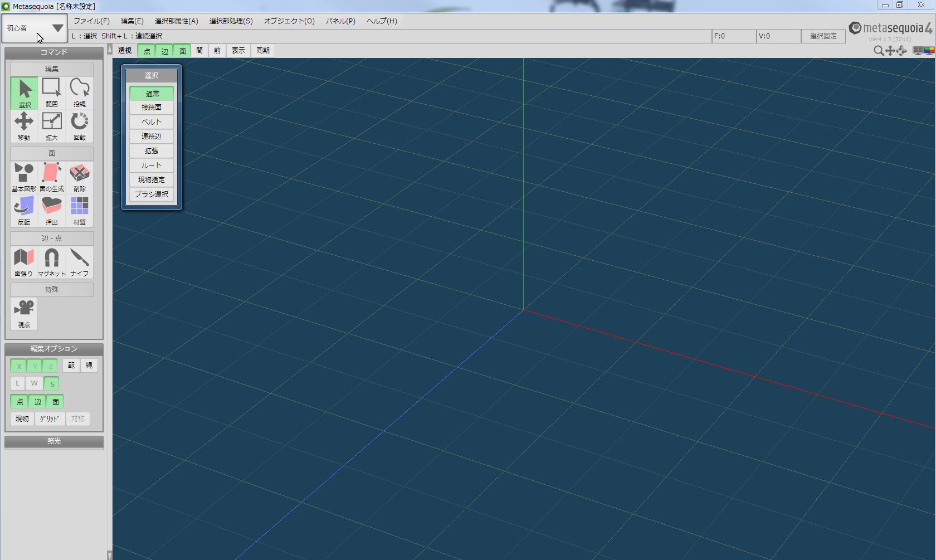Screen dimensions: 936x560
Task: Activate the 回転 rotate tool
Action: coord(80,126)
